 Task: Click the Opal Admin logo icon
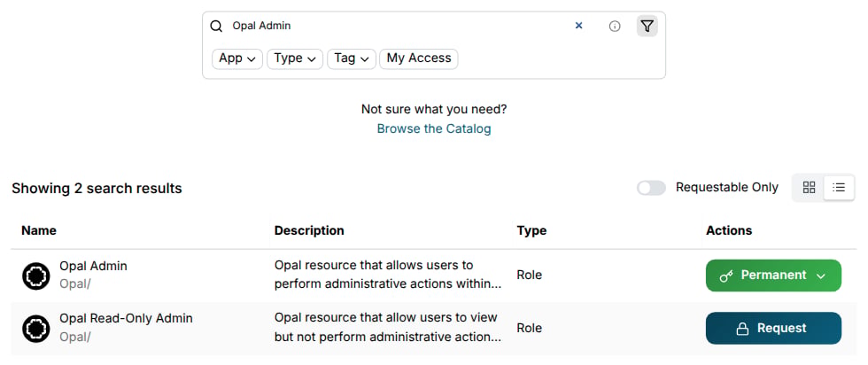(x=36, y=276)
